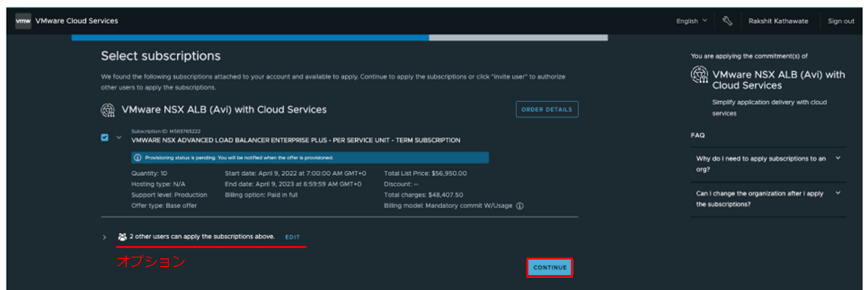
Task: Expand the other users row chevron
Action: 106,237
